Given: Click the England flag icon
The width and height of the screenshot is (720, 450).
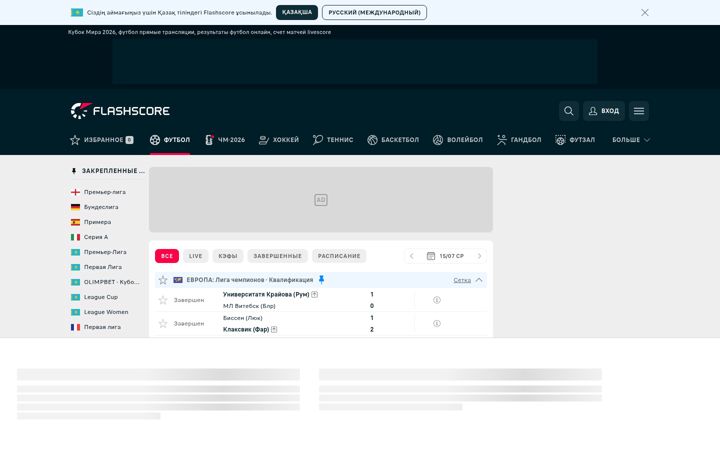Looking at the screenshot, I should (x=75, y=192).
